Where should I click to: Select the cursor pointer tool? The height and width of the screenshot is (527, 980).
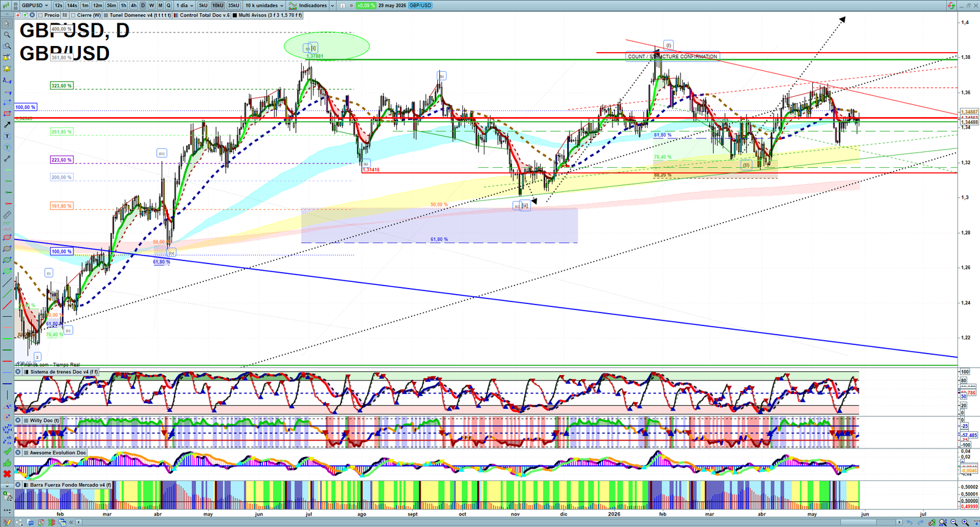pyautogui.click(x=7, y=24)
